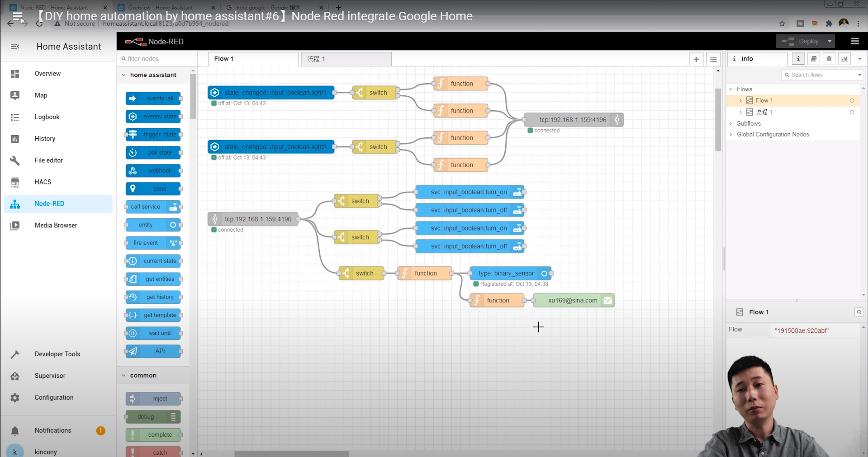Toggle the Flow 1 enabled status circle
868x457 pixels.
(x=852, y=100)
